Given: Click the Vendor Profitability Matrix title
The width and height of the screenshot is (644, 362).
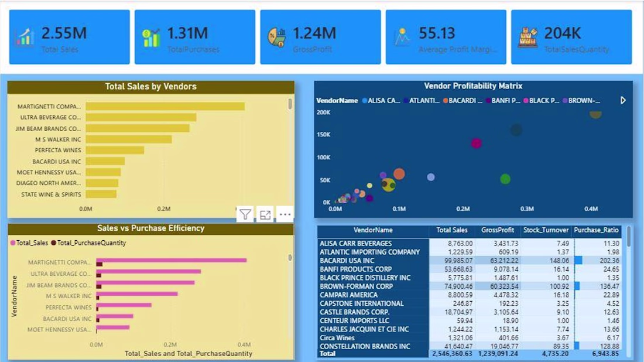Looking at the screenshot, I should [473, 86].
